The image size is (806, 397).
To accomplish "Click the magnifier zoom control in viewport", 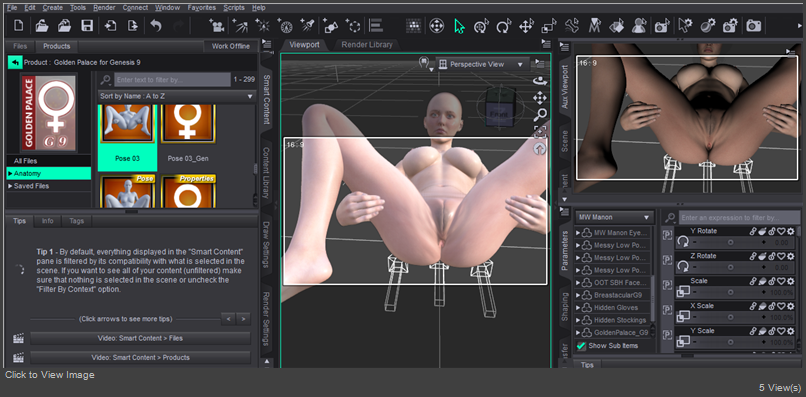I will (x=540, y=115).
